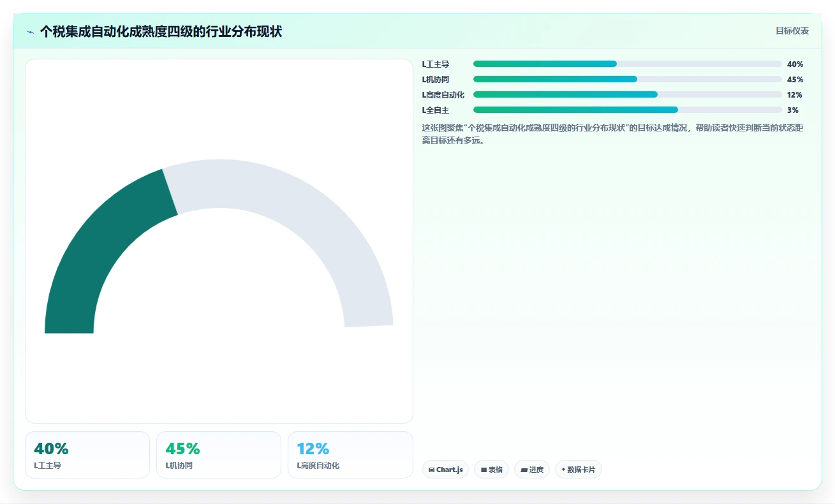835x504 pixels.
Task: Click the 40% value after the L工主导 bar
Action: tap(795, 64)
